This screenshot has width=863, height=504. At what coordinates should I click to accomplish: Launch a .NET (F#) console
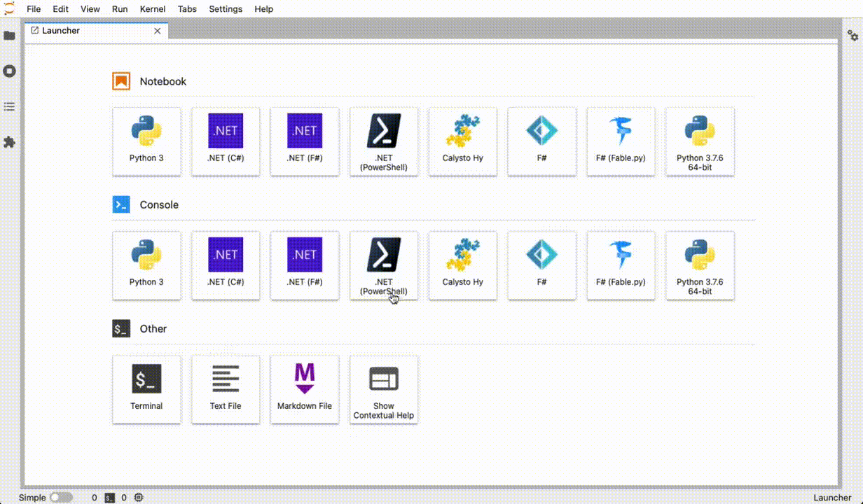(305, 265)
